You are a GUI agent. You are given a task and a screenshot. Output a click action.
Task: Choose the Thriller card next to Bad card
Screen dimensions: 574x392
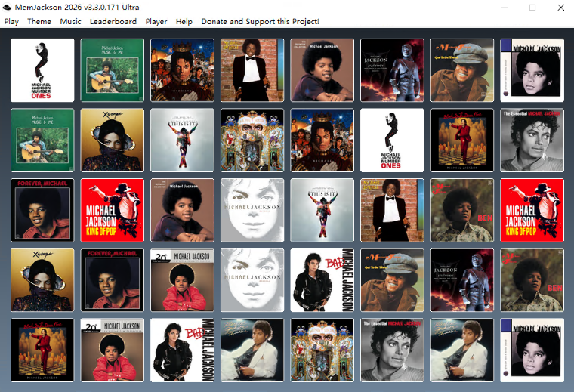(x=252, y=350)
